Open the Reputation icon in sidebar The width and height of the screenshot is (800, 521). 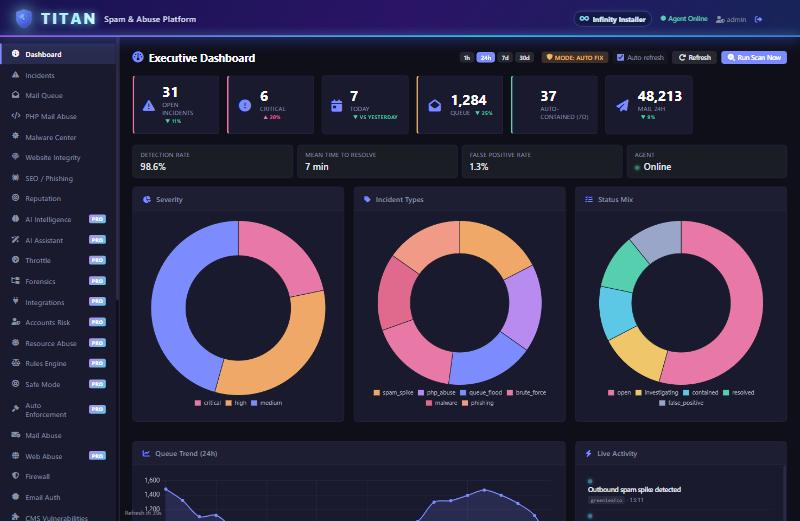[x=15, y=198]
